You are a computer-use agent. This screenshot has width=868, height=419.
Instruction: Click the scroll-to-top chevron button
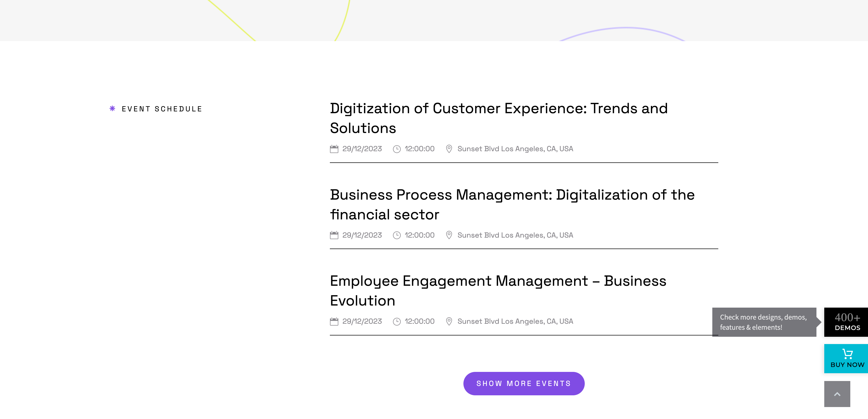[x=837, y=394]
